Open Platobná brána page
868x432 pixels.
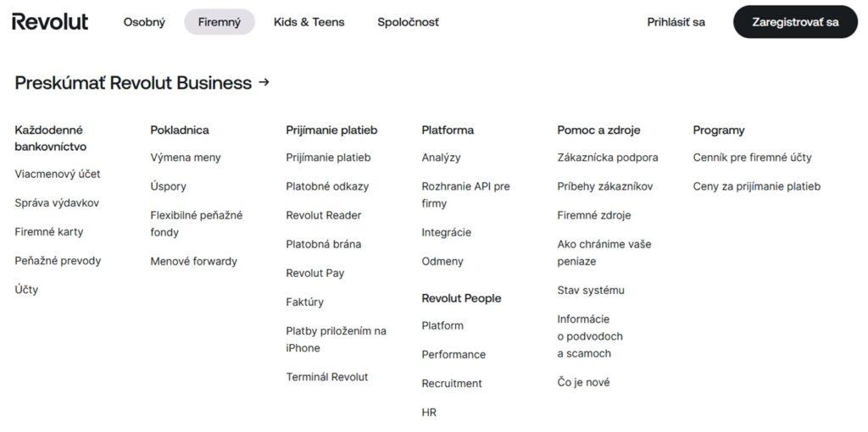pyautogui.click(x=323, y=244)
